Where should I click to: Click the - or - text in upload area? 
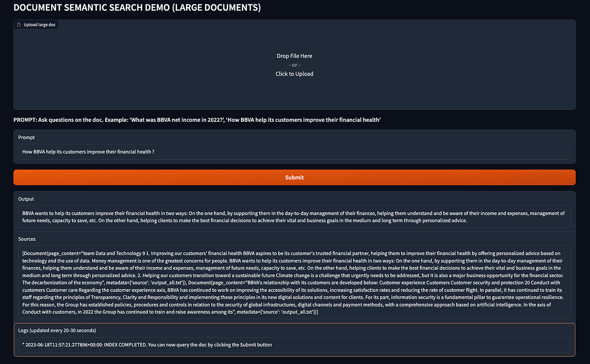click(x=294, y=64)
